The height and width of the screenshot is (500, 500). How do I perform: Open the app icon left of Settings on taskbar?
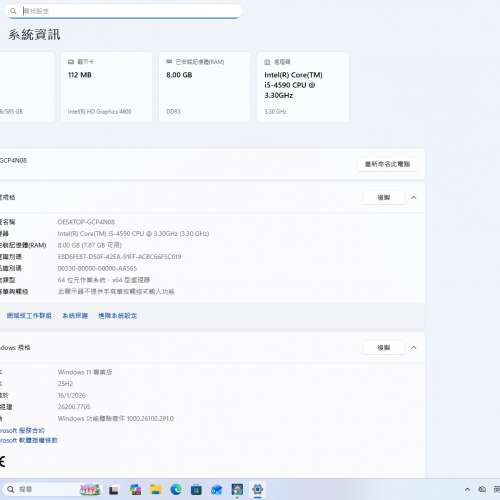[237, 489]
